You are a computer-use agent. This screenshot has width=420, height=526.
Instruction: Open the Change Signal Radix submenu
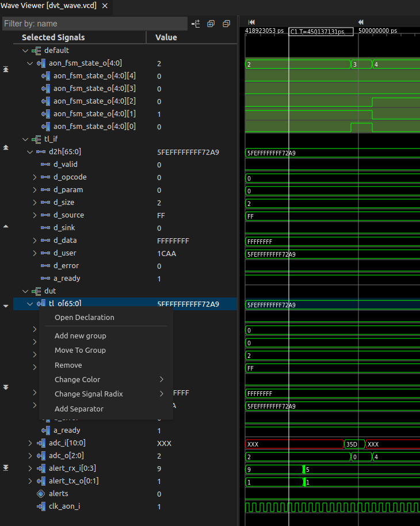(106, 394)
